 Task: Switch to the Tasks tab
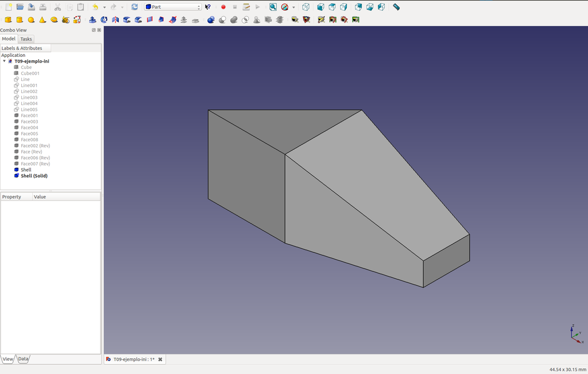[26, 39]
